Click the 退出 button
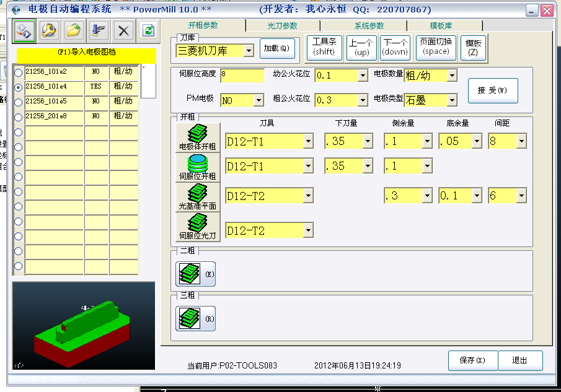 click(x=520, y=360)
